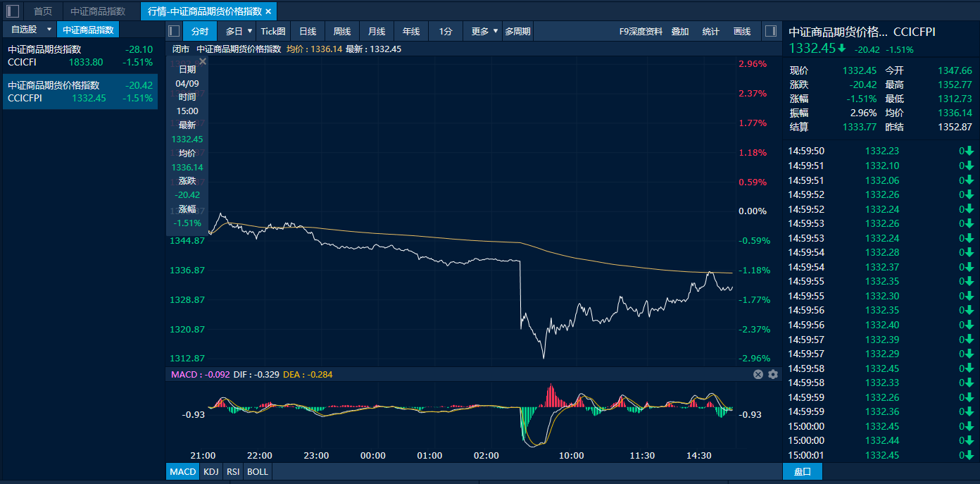Select the 中证商品指数 sidebar tab
The height and width of the screenshot is (484, 980).
[88, 30]
